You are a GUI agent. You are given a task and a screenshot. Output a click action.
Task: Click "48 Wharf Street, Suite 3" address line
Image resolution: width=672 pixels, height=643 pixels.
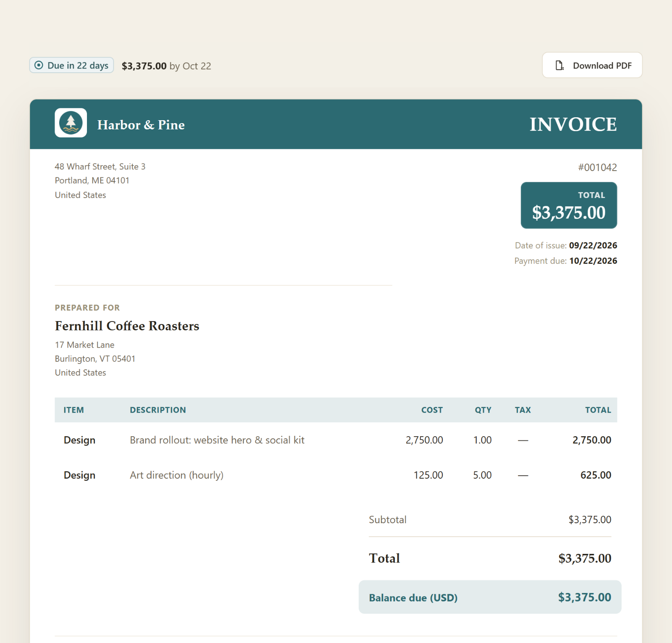(x=100, y=166)
